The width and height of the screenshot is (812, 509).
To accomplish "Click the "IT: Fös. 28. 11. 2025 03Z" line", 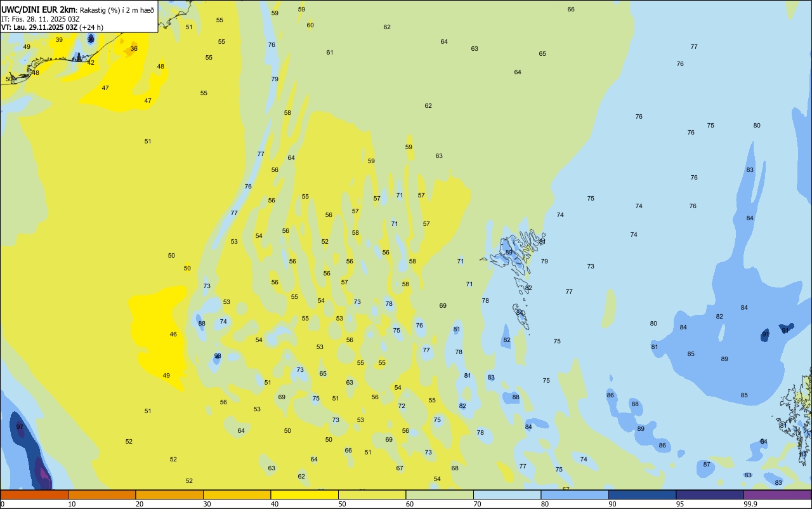I will 41,19.
